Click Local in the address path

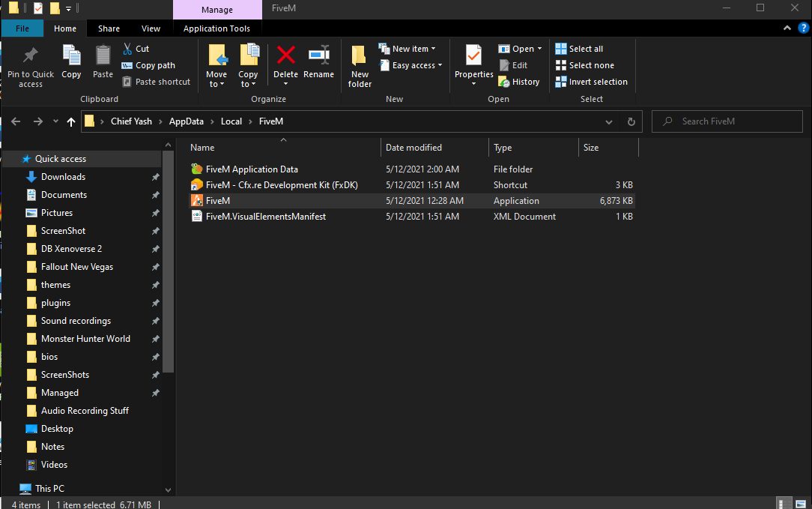(231, 121)
